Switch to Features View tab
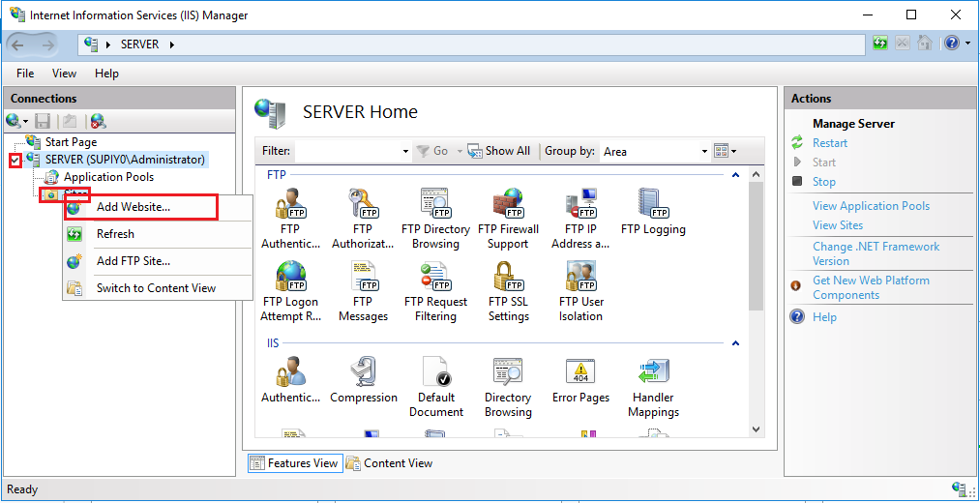 (x=295, y=463)
